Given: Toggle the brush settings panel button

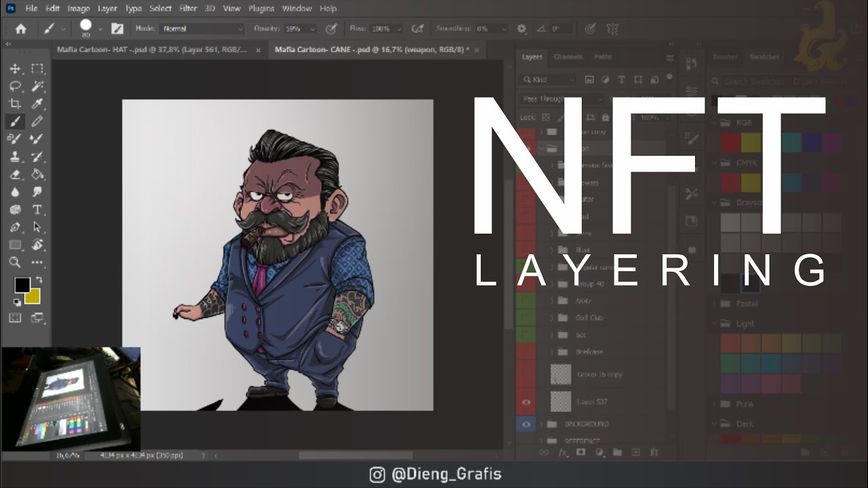Looking at the screenshot, I should point(117,28).
